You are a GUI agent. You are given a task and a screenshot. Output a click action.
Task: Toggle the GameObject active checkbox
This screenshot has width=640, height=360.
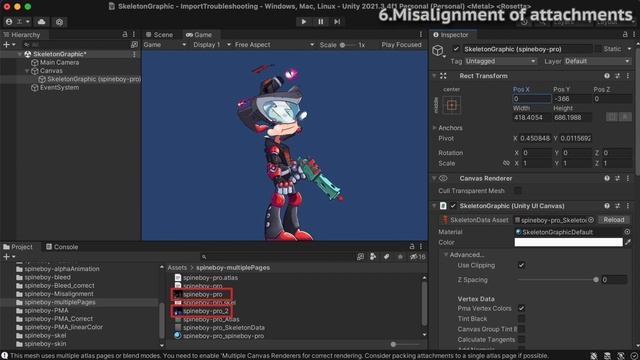point(456,49)
